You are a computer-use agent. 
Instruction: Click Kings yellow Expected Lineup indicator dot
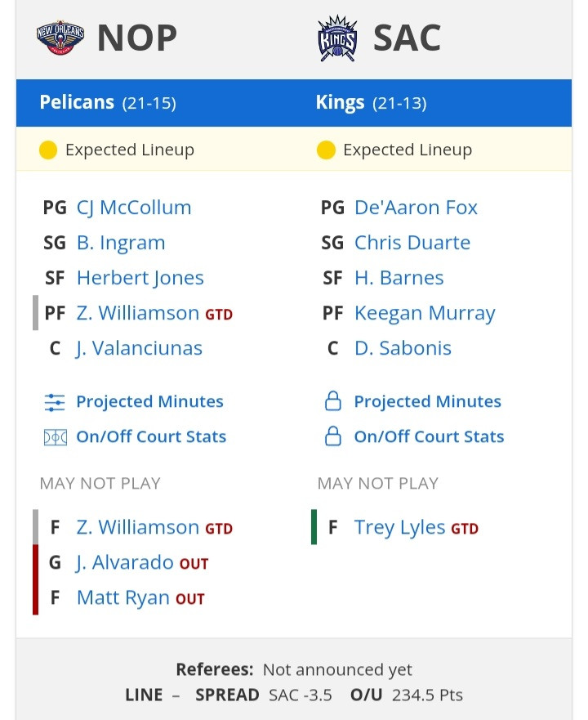[x=326, y=150]
